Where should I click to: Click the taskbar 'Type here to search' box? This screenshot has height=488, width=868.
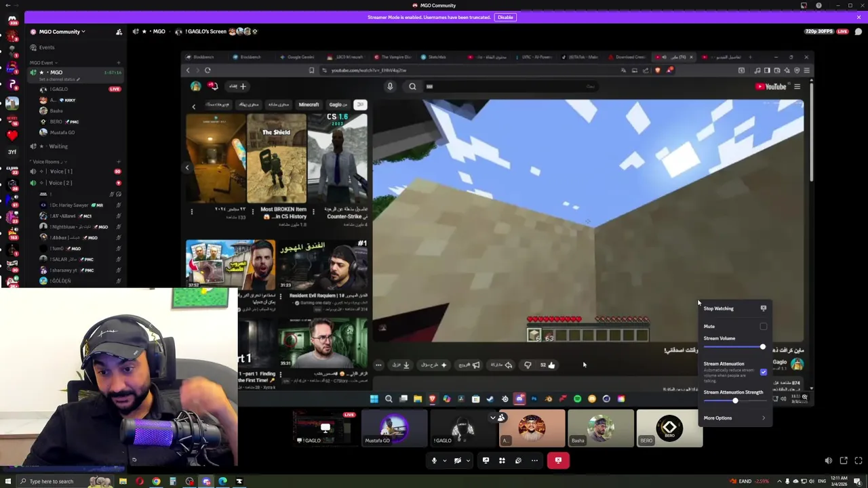tap(64, 482)
